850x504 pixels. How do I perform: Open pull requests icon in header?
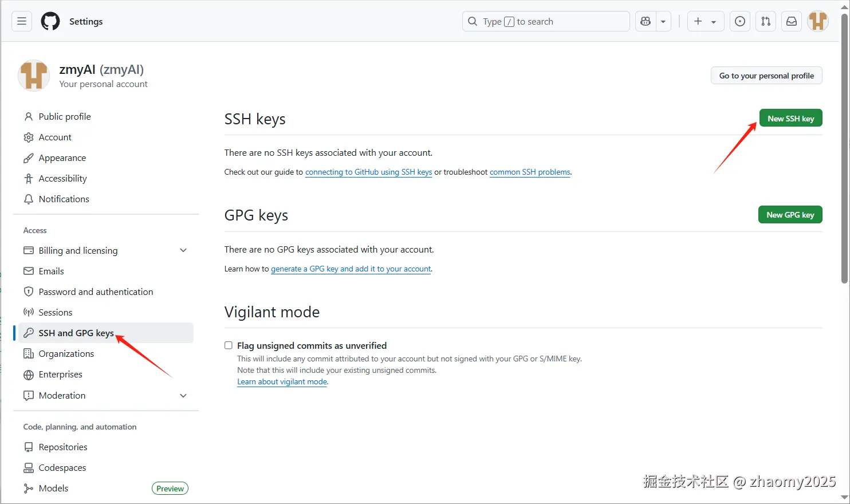tap(766, 22)
